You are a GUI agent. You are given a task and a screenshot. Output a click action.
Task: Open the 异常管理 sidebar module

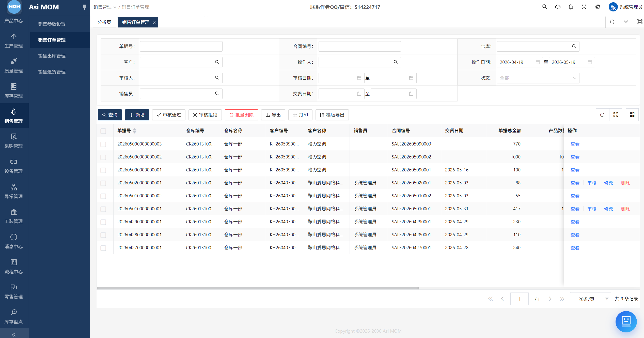point(14,191)
